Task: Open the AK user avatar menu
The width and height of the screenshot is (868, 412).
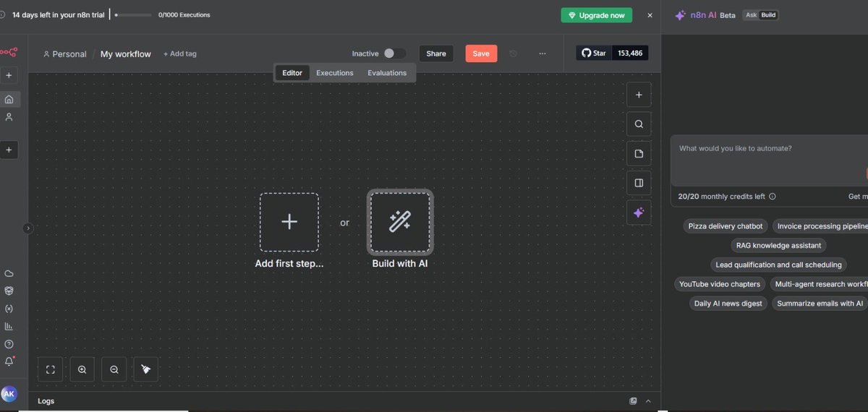Action: pyautogui.click(x=9, y=393)
